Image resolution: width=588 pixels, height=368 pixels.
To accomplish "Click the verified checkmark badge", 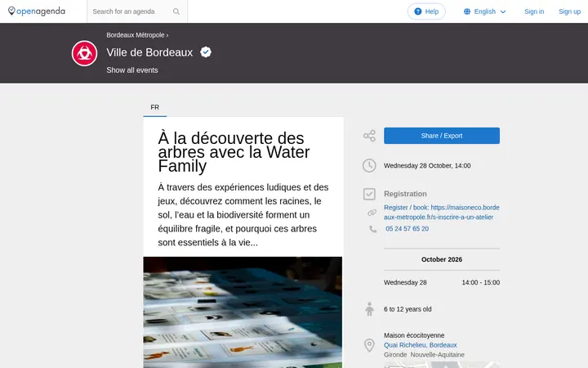I will (x=206, y=52).
